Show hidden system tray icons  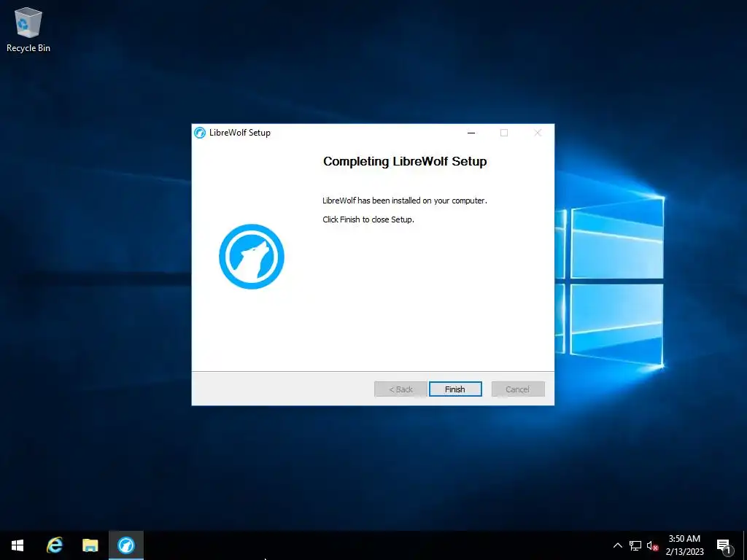[617, 545]
